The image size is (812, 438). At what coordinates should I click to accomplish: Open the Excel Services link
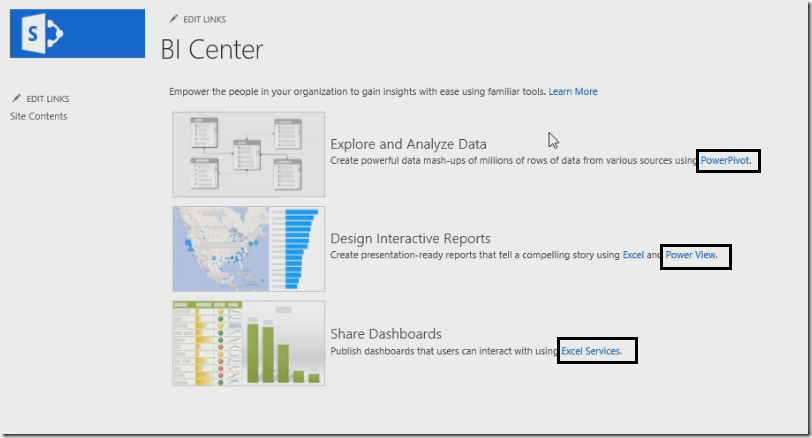(591, 351)
